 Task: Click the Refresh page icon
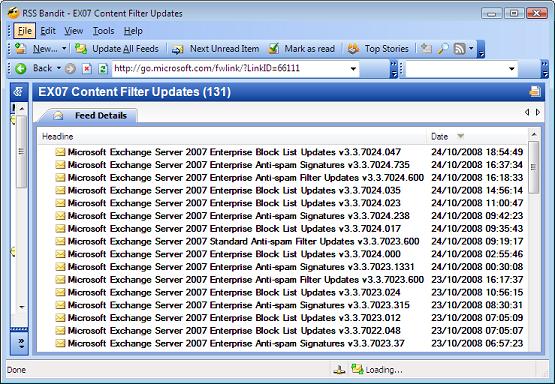click(x=103, y=68)
